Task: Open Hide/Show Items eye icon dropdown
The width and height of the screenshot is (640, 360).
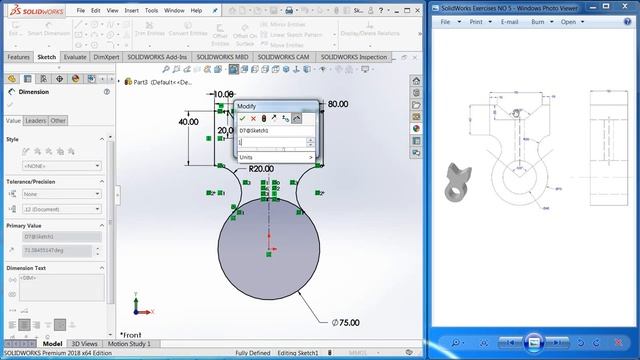Action: 323,69
